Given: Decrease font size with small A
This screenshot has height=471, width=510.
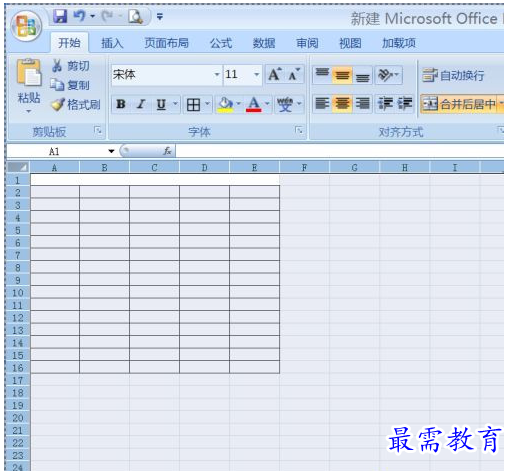Looking at the screenshot, I should pyautogui.click(x=294, y=74).
